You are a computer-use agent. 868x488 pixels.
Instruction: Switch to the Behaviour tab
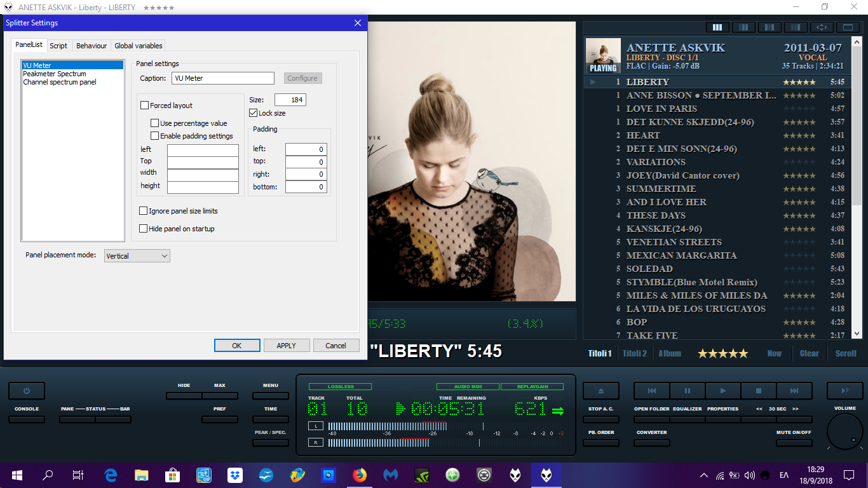(x=92, y=46)
